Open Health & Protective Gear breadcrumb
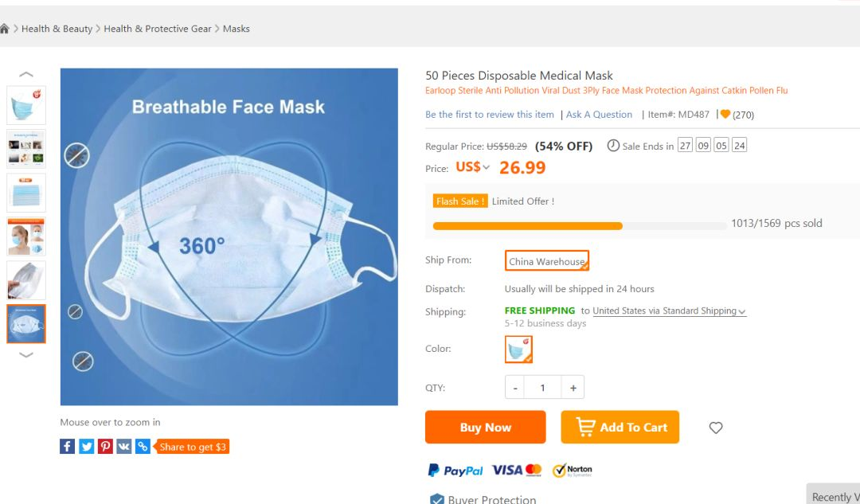 (x=158, y=29)
